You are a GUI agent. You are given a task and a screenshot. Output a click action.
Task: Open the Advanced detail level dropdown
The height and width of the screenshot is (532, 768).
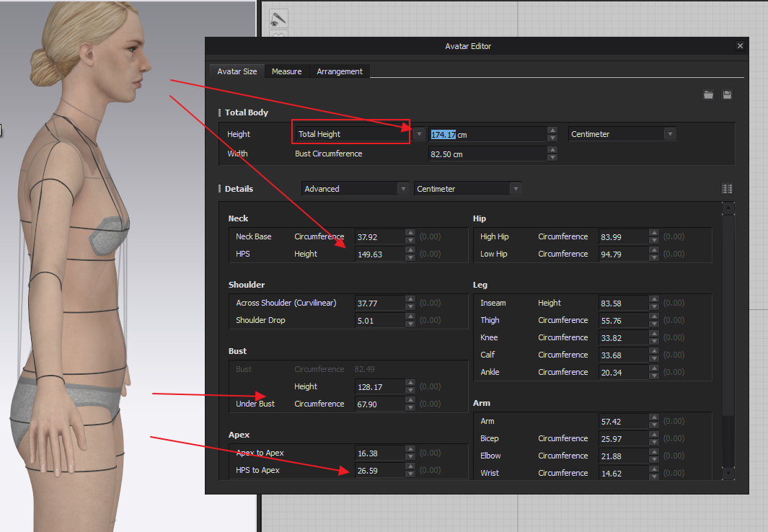(x=355, y=188)
